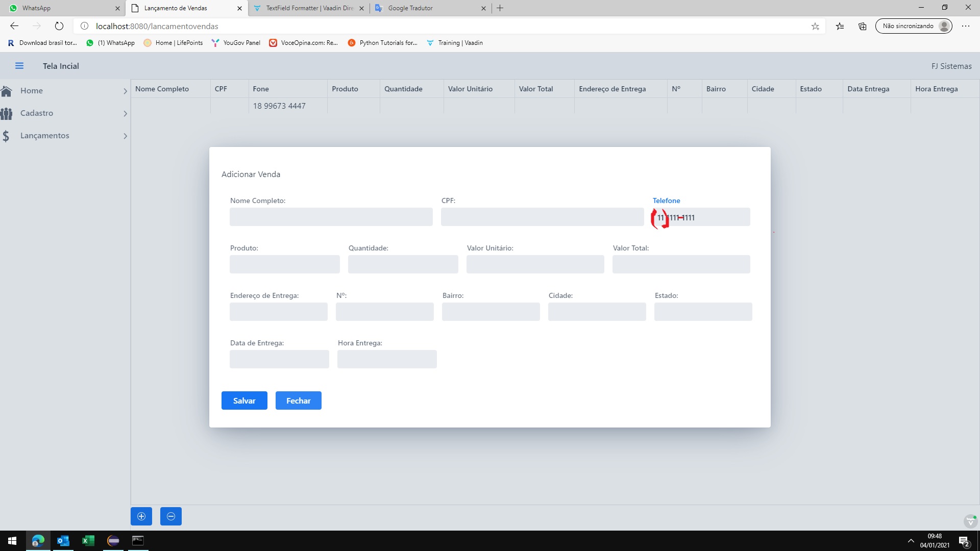Click the Cadastro people icon
Image resolution: width=980 pixels, height=551 pixels.
click(x=7, y=113)
